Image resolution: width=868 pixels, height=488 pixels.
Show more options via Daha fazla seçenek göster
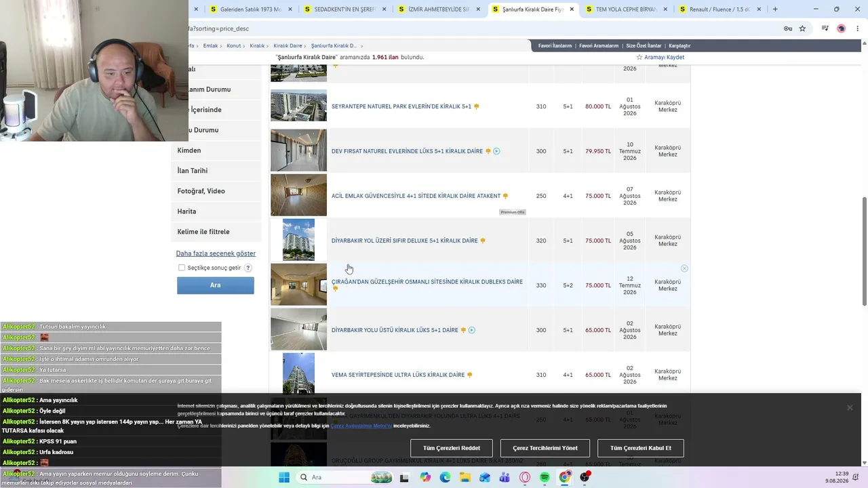pos(216,253)
